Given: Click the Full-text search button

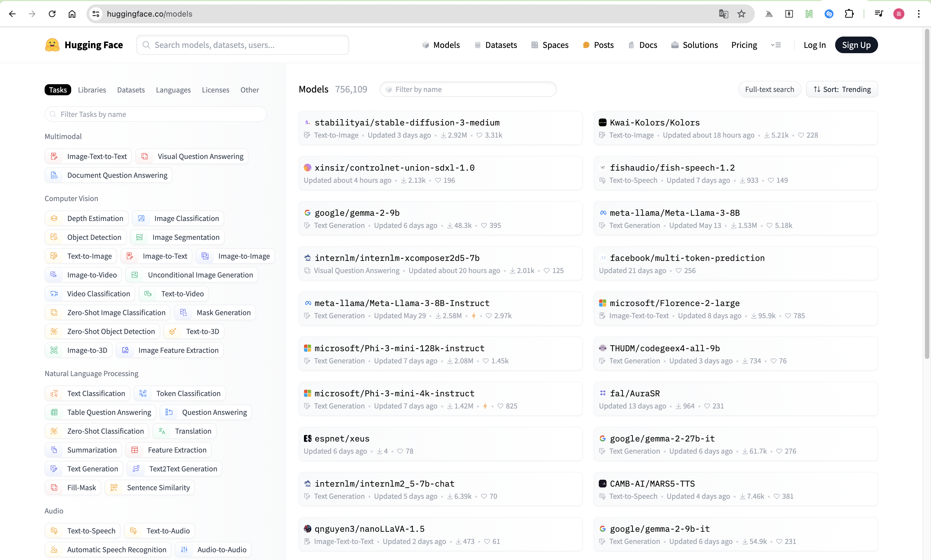Looking at the screenshot, I should 769,89.
